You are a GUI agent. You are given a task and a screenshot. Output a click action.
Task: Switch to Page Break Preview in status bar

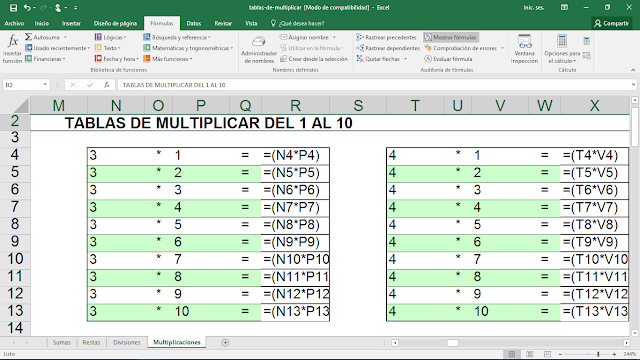coord(547,354)
